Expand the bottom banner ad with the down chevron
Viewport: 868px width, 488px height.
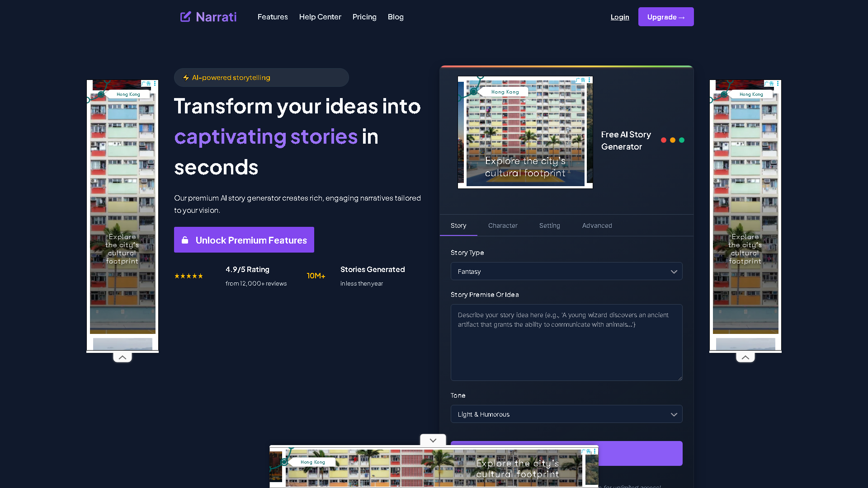point(433,440)
